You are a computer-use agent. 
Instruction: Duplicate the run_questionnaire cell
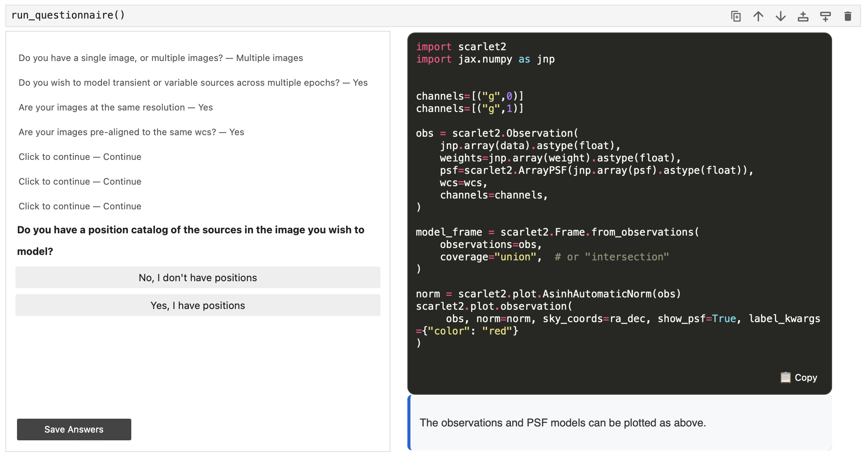736,16
